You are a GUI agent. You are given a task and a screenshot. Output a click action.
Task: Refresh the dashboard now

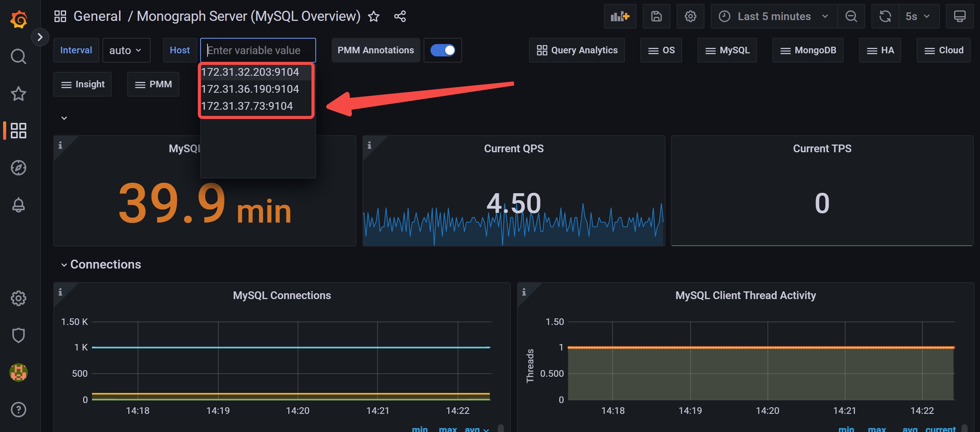coord(885,16)
